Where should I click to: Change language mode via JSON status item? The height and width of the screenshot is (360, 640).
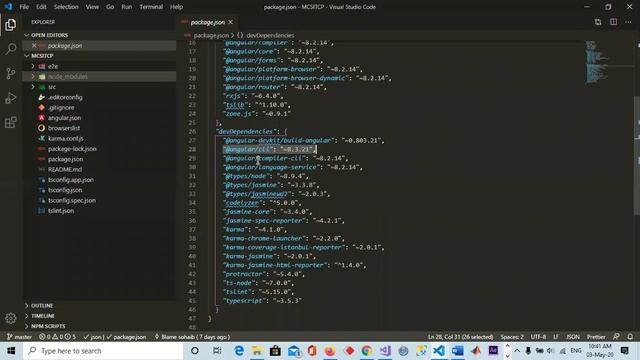[x=573, y=337]
